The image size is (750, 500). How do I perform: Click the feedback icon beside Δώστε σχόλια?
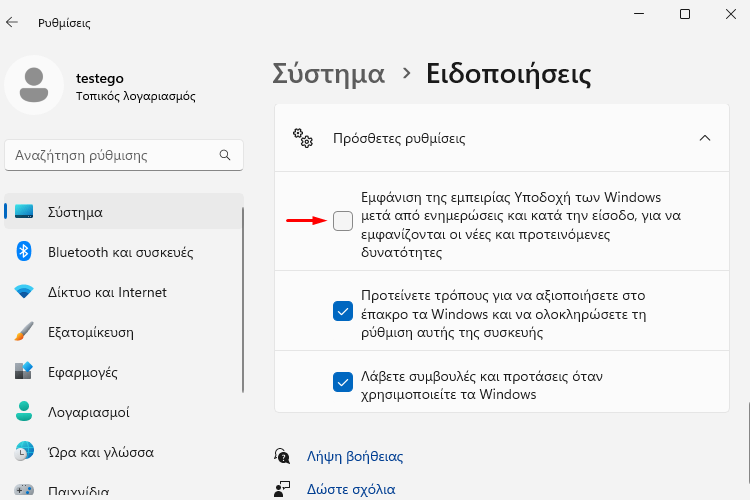click(282, 489)
